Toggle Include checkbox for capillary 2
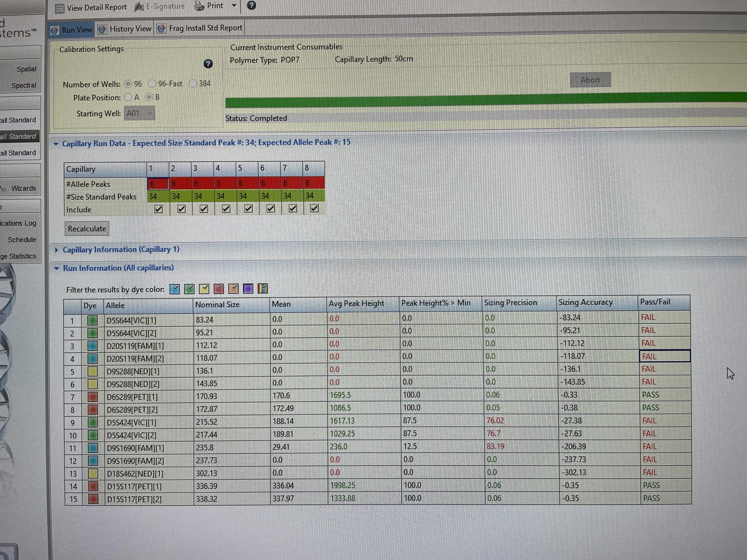 point(181,209)
